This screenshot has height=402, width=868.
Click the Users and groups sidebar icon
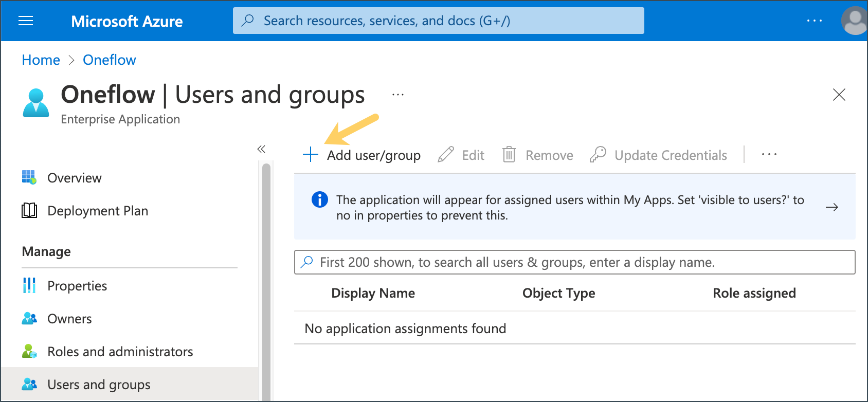pyautogui.click(x=29, y=384)
